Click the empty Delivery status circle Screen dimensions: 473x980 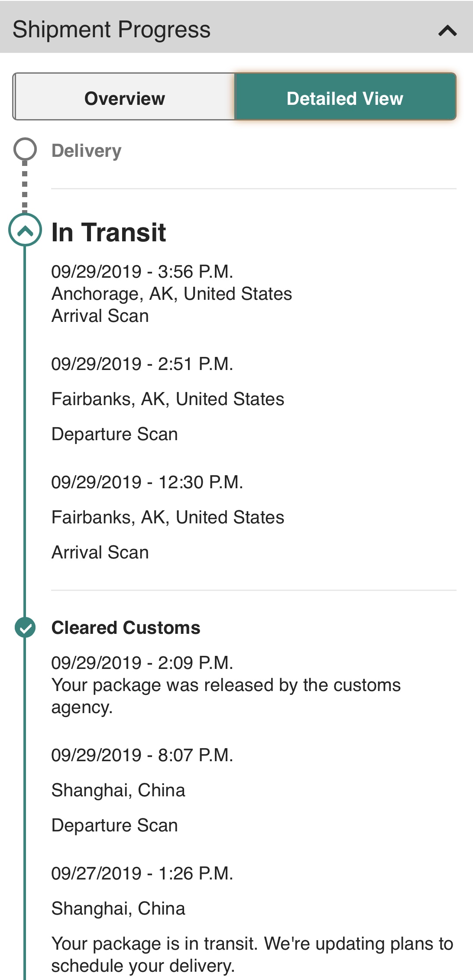point(25,149)
